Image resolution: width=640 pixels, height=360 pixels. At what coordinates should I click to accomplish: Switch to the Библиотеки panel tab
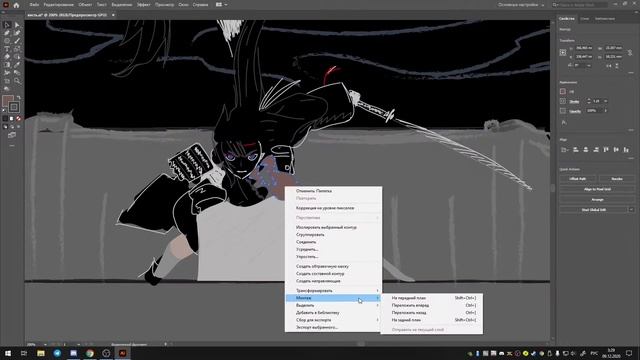tap(604, 19)
